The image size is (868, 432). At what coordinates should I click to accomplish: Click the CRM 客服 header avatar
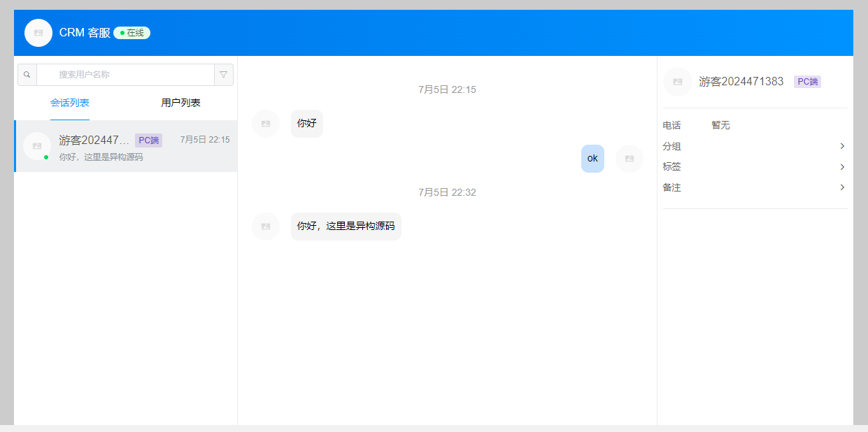coord(38,33)
